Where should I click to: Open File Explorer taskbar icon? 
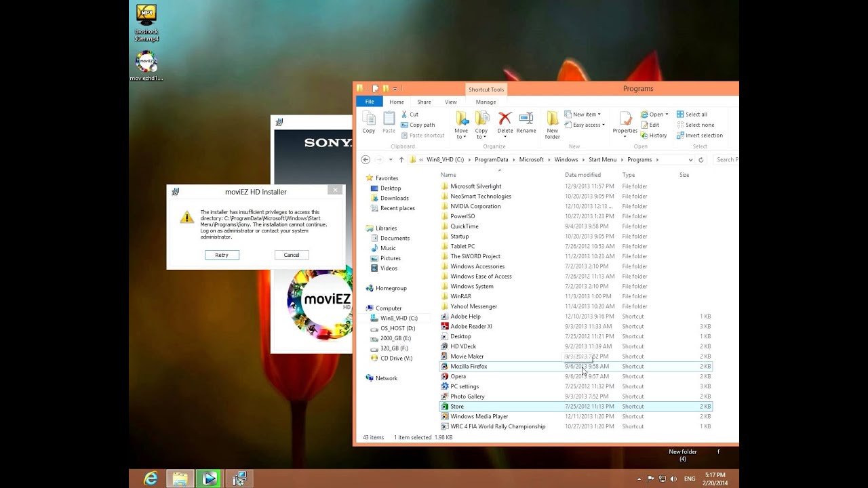180,479
